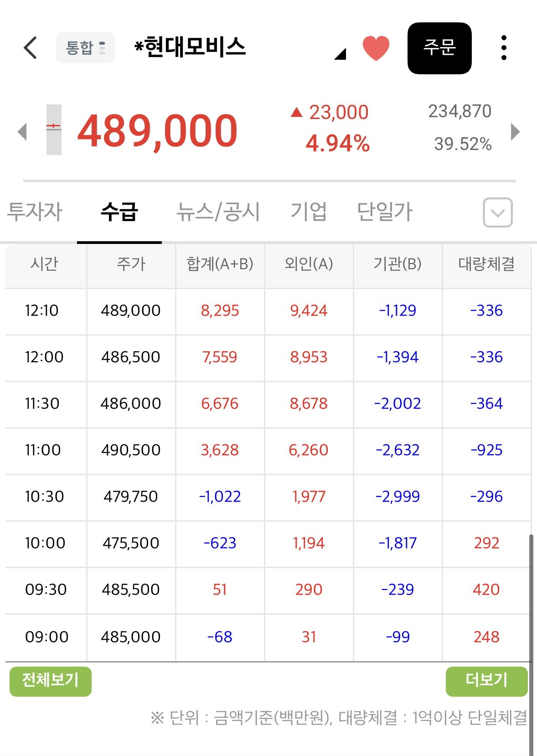The width and height of the screenshot is (537, 756).
Task: Click the 외인(A) column header
Action: click(309, 264)
